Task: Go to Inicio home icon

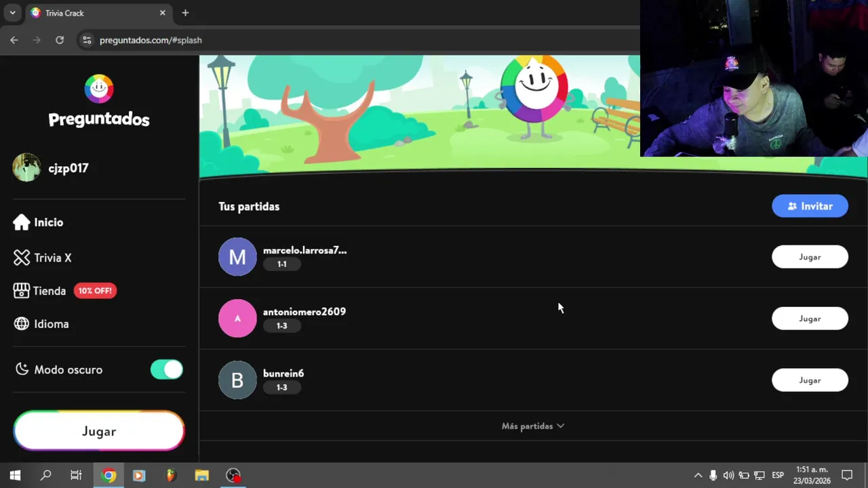Action: pyautogui.click(x=21, y=222)
